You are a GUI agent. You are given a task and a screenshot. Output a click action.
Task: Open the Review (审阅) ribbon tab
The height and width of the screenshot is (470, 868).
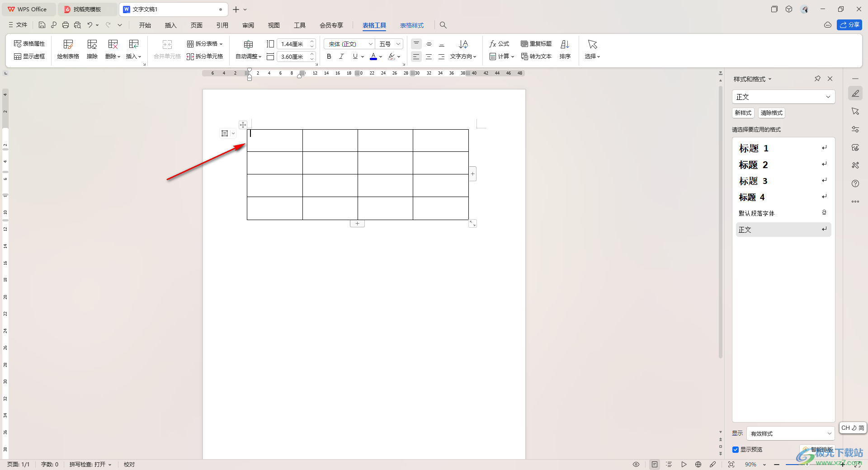tap(248, 25)
